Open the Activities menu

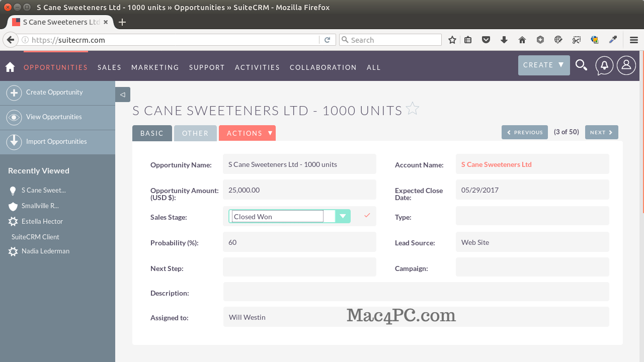[257, 67]
